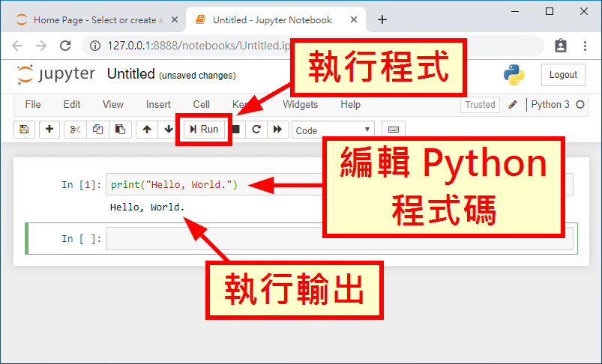Screen dimensions: 602x364
Task: Open the View menu
Action: [113, 104]
